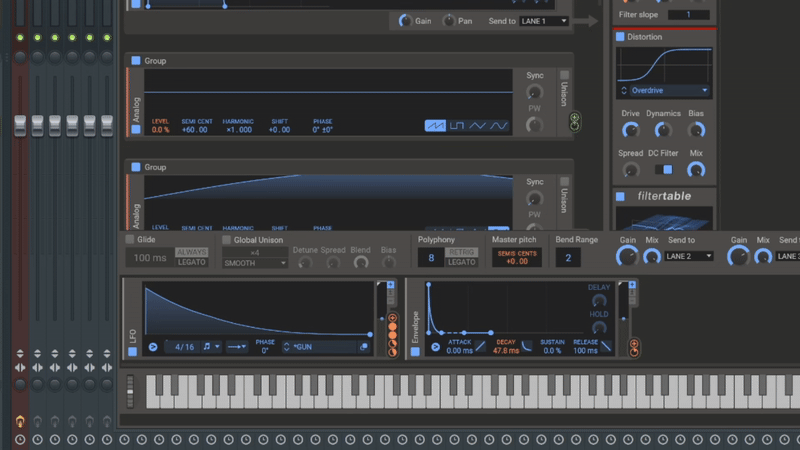Open the Overdrive distortion type dropdown
Viewport: 800px width, 450px height.
coord(663,90)
